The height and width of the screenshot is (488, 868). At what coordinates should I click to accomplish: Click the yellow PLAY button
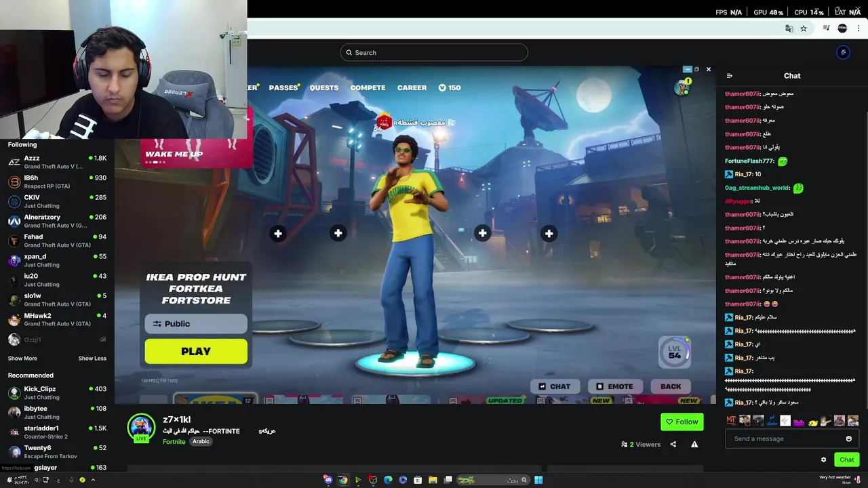[x=196, y=351]
